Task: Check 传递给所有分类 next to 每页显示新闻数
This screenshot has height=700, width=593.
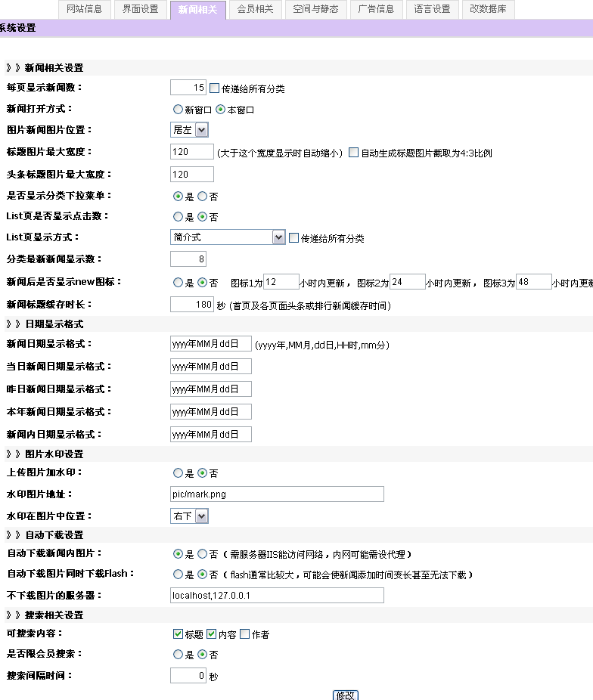Action: [x=214, y=88]
